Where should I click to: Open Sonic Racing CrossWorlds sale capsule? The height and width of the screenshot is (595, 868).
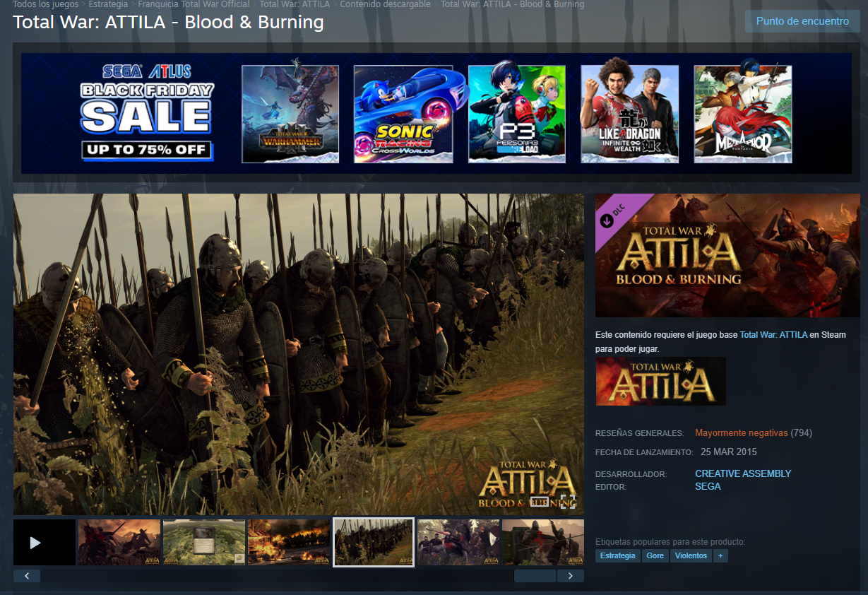[403, 114]
